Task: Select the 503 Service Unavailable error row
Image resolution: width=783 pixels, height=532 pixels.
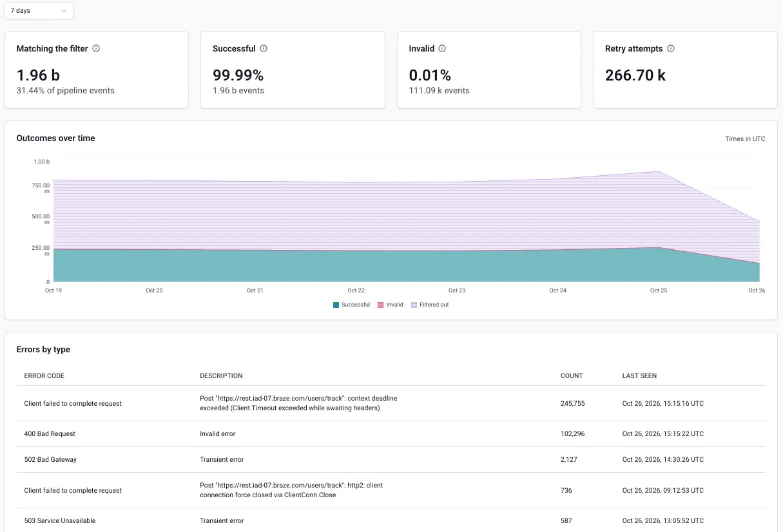Action: (391, 520)
